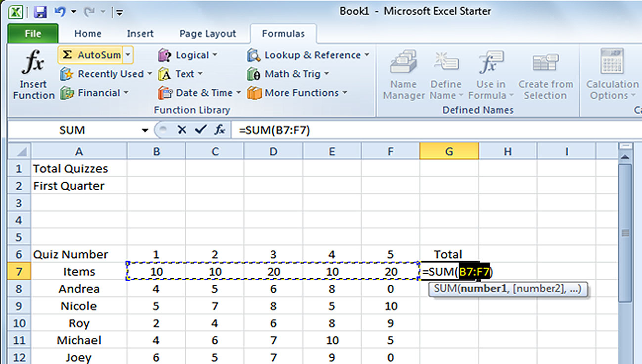The width and height of the screenshot is (642, 364).
Task: Switch to the Insert tab
Action: click(140, 34)
